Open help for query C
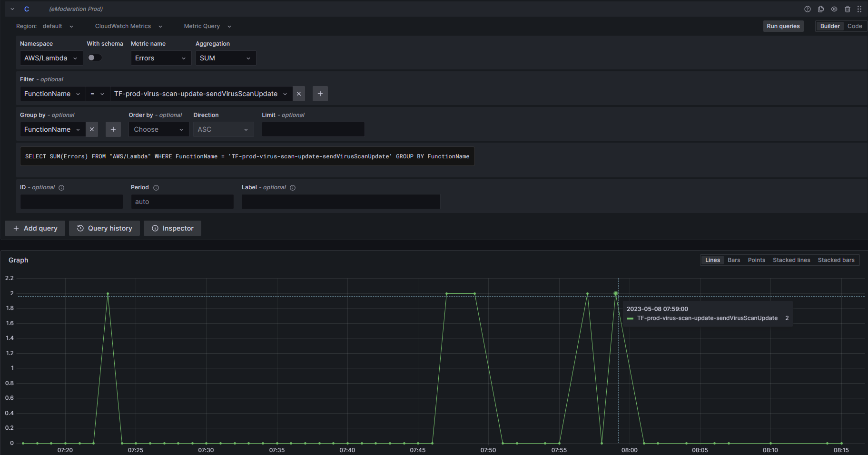Image resolution: width=868 pixels, height=455 pixels. pyautogui.click(x=807, y=9)
